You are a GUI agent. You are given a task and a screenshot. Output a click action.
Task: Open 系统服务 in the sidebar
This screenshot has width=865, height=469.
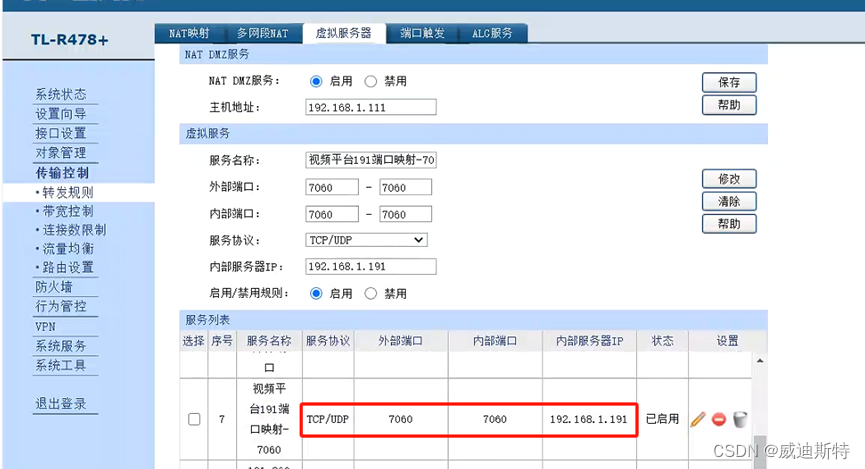coord(61,346)
